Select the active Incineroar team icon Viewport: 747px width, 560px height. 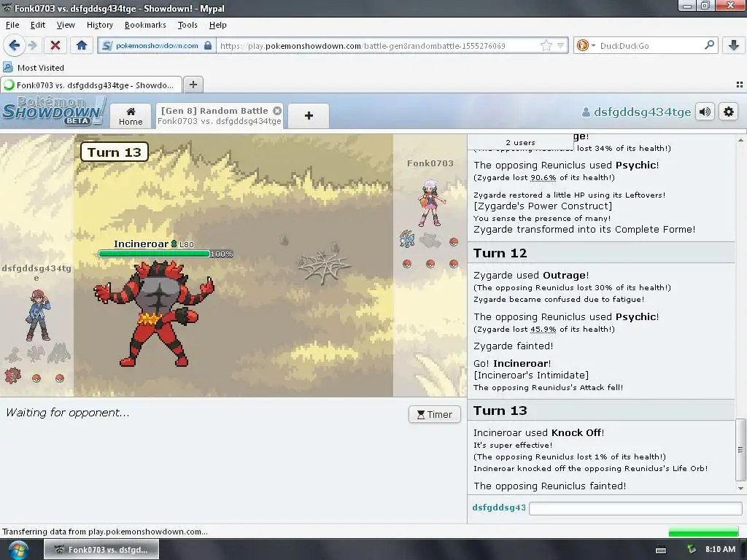click(x=13, y=376)
